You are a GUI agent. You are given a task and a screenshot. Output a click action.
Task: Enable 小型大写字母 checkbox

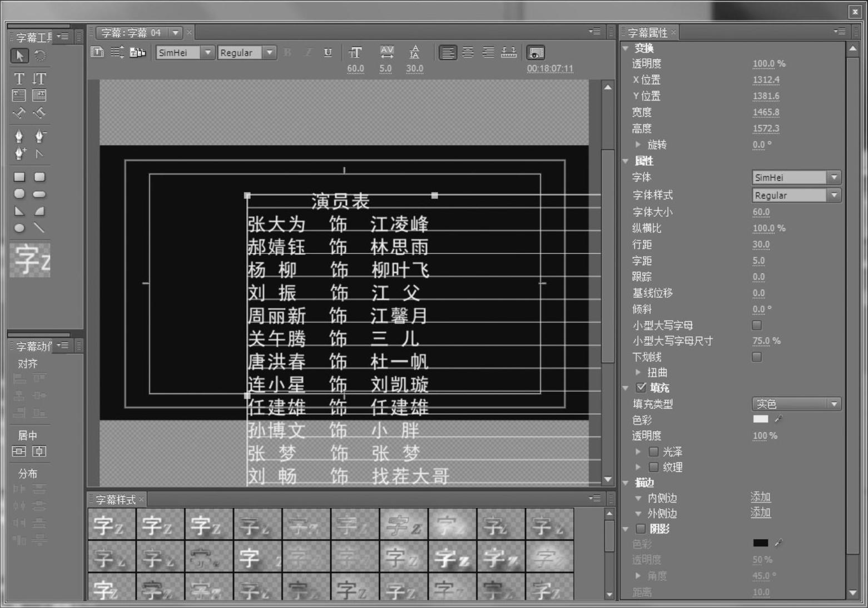click(x=757, y=325)
